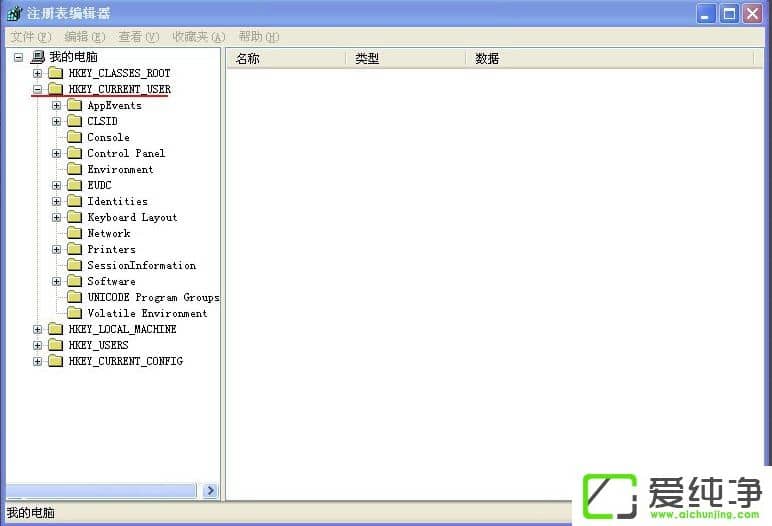Expand the CLSID key
The height and width of the screenshot is (526, 772).
pos(57,121)
